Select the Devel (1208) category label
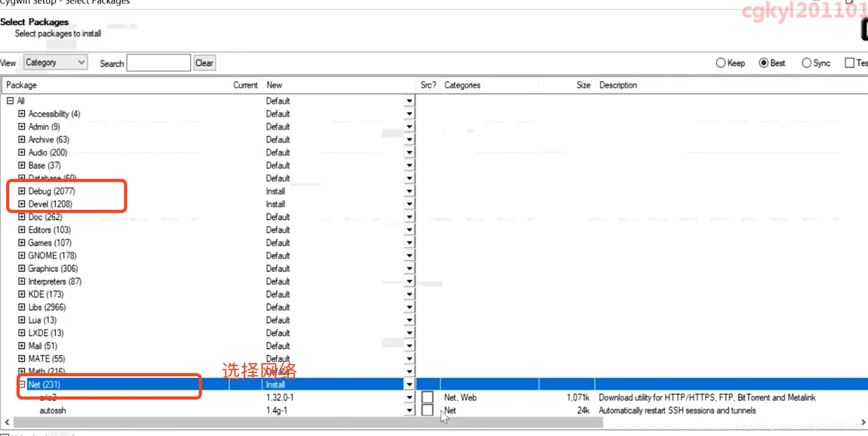The width and height of the screenshot is (868, 436). (x=50, y=204)
